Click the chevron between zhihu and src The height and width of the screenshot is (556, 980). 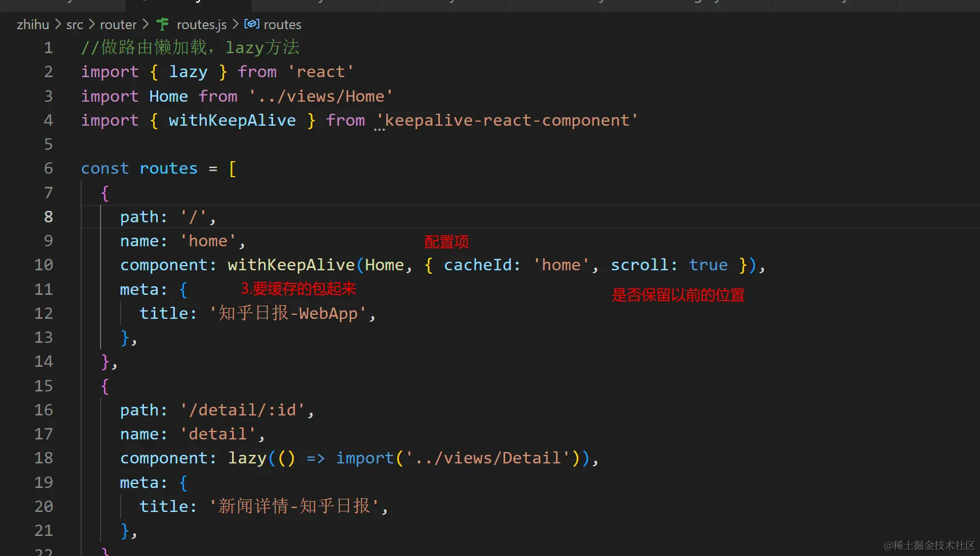58,25
